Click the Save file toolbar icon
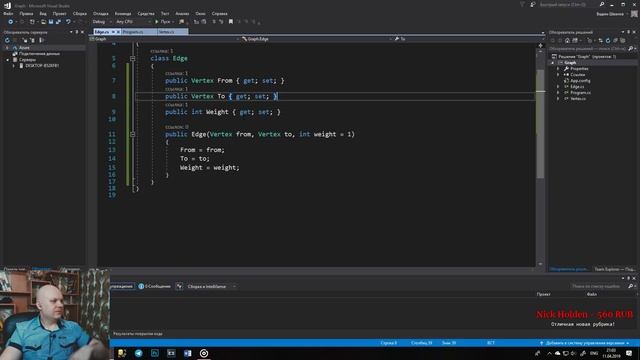 [51, 22]
